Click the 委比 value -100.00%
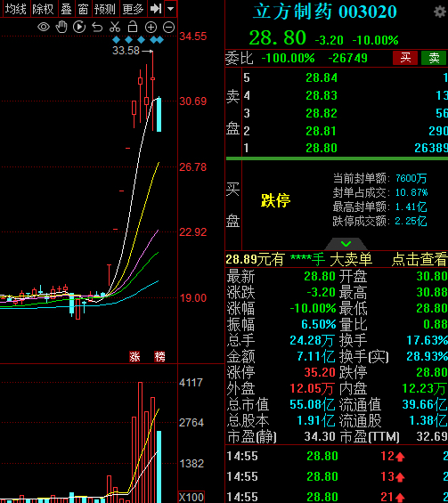The height and width of the screenshot is (503, 448). pyautogui.click(x=288, y=58)
